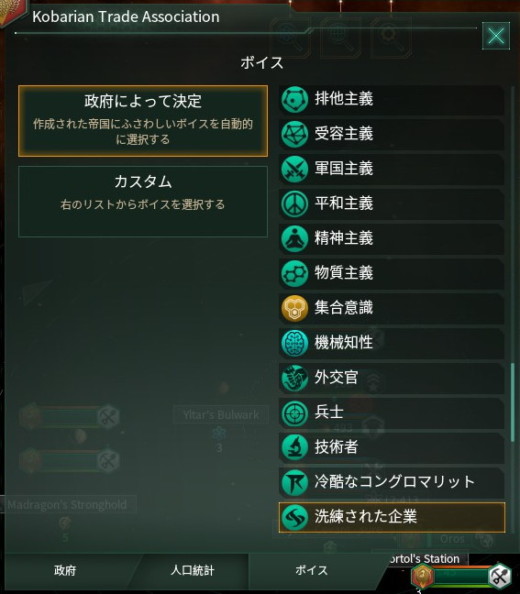Select the brain 機械知性 icon

(294, 343)
